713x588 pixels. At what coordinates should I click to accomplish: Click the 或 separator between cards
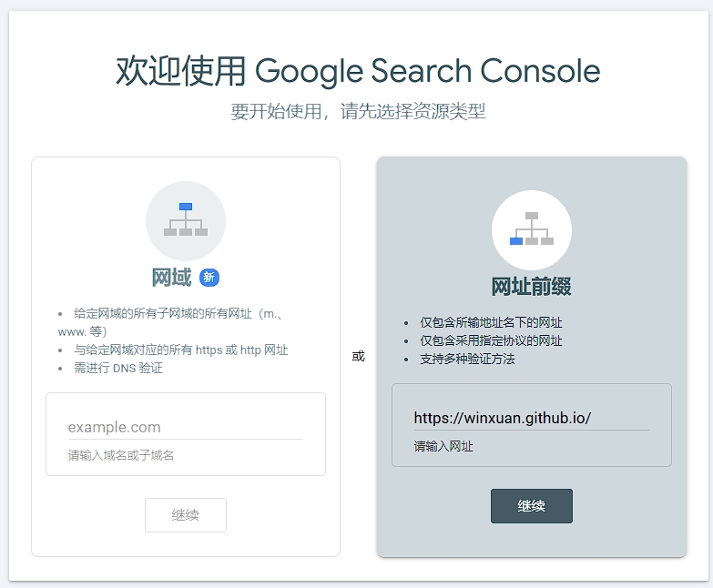click(358, 356)
